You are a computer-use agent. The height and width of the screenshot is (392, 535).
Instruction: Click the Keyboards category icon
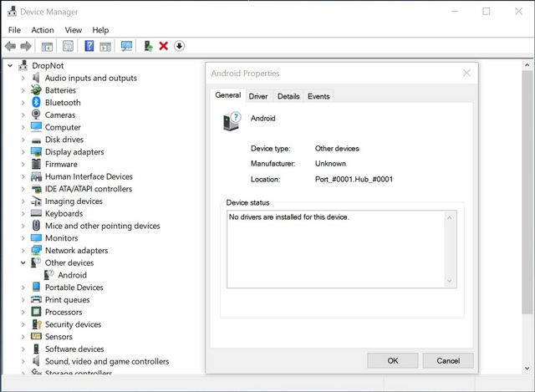click(36, 213)
